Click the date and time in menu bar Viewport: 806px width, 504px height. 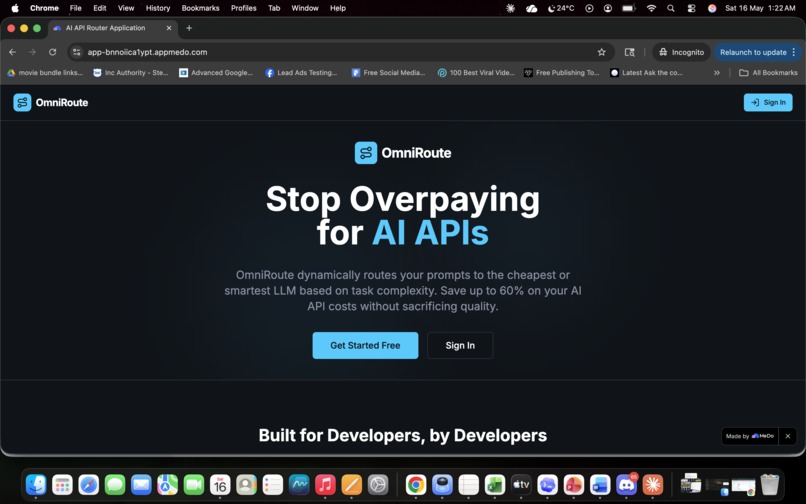tap(760, 8)
